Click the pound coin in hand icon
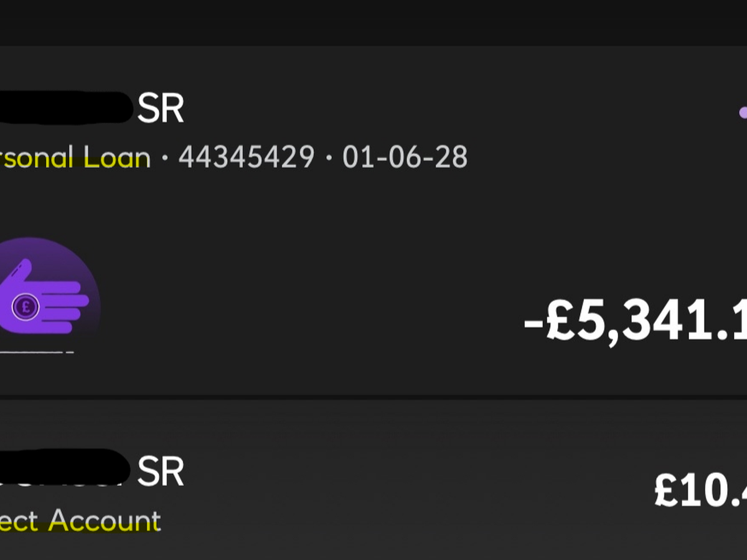Viewport: 747px width, 560px height. [x=26, y=306]
